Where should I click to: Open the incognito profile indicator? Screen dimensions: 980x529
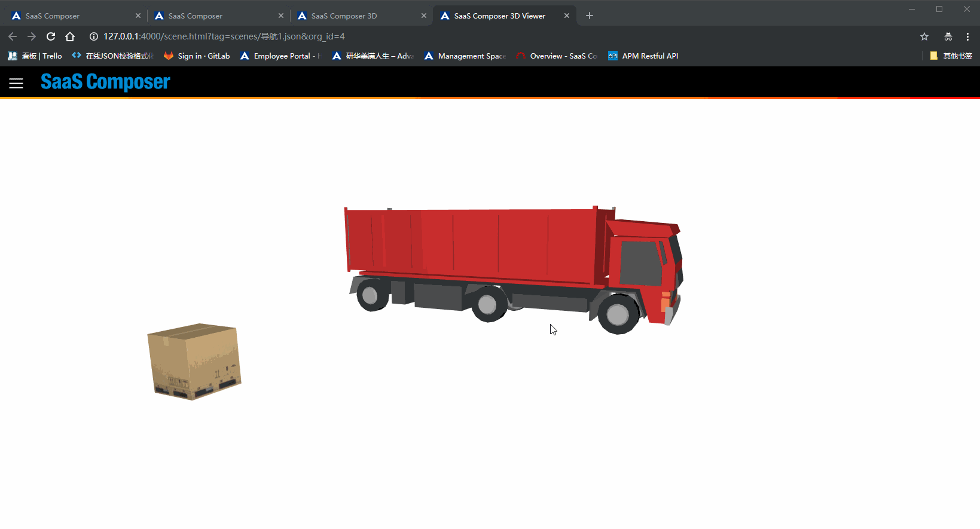pos(948,36)
